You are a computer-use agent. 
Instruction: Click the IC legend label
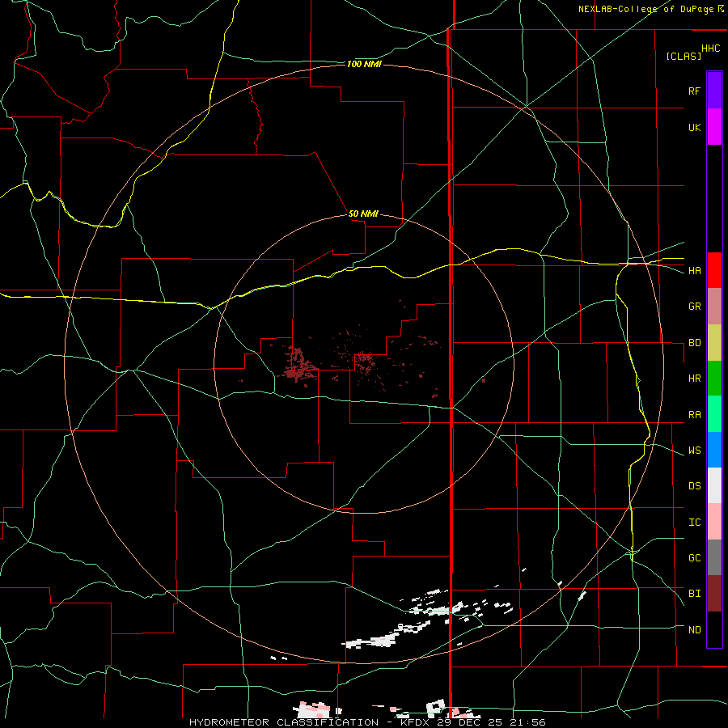(x=694, y=523)
